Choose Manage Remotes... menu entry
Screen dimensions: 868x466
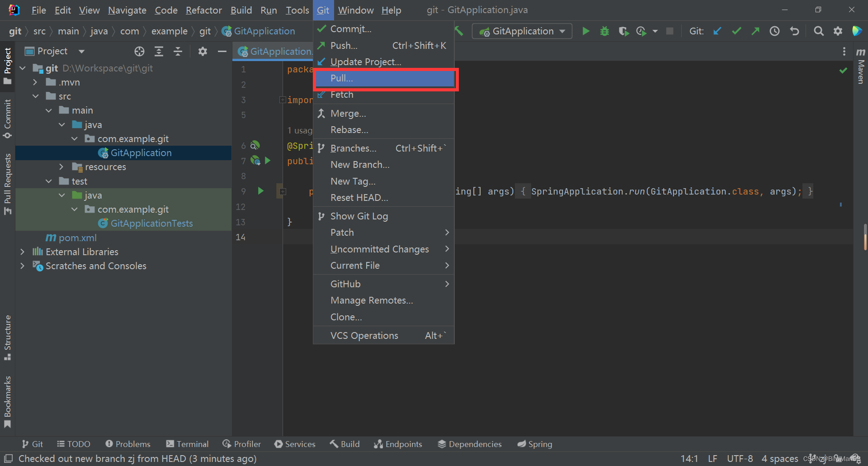pyautogui.click(x=383, y=300)
